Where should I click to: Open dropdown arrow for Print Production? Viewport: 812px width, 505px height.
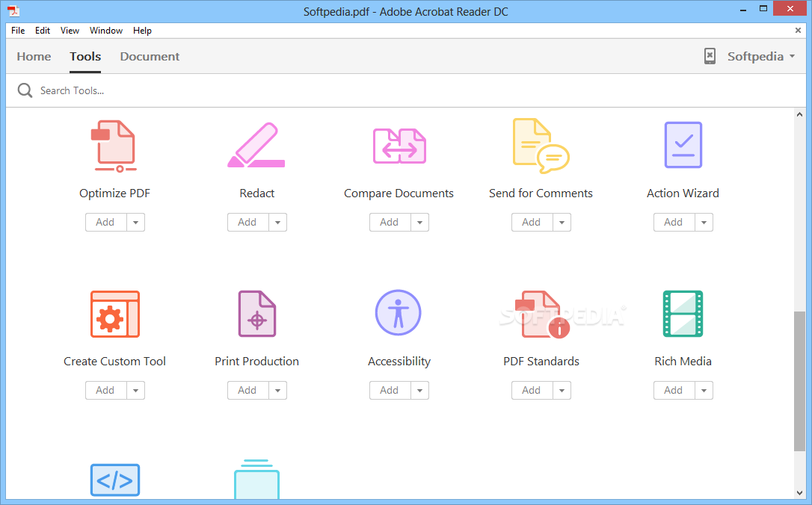[277, 390]
